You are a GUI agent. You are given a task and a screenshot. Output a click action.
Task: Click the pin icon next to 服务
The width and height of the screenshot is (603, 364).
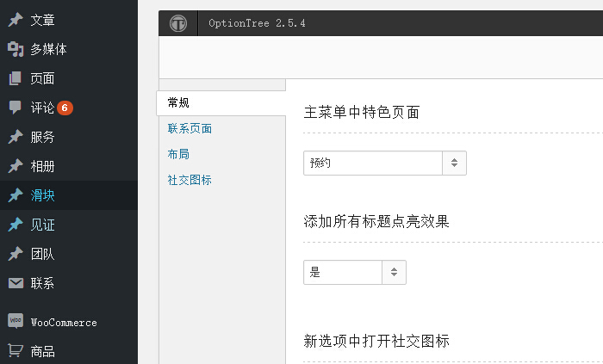pyautogui.click(x=16, y=137)
